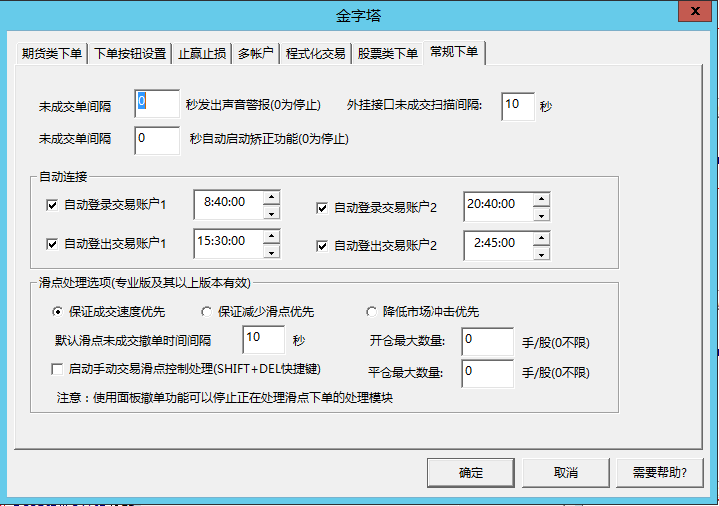The width and height of the screenshot is (719, 506).
Task: Enable 启动手动交易滑点控制处理 checkbox
Action: [57, 369]
